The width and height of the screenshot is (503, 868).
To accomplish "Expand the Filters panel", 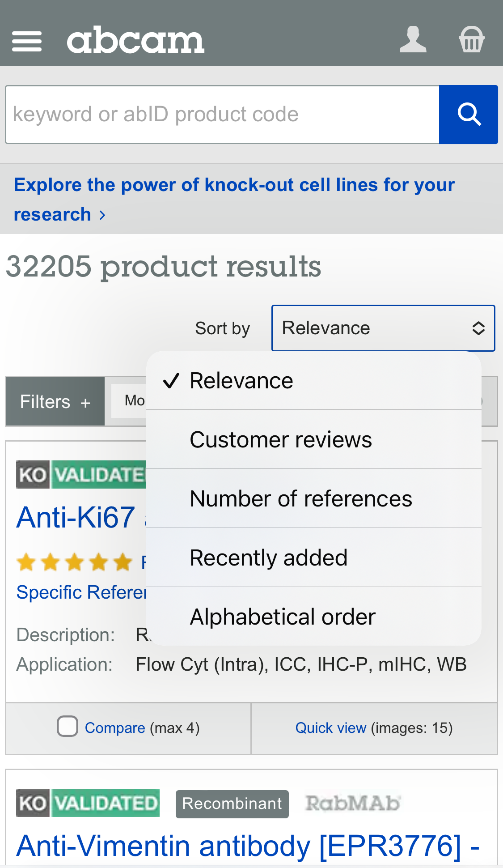I will click(55, 401).
